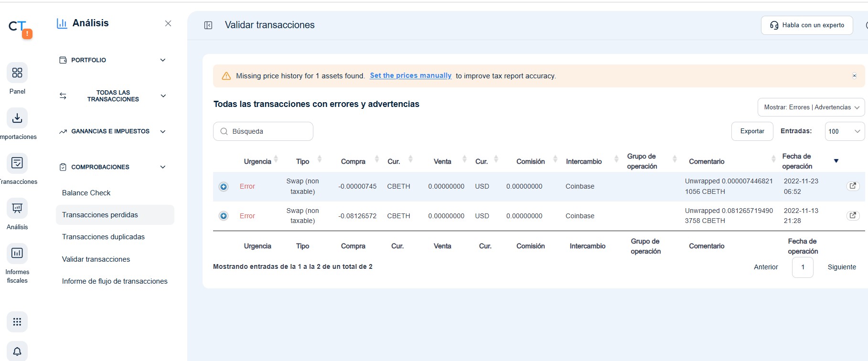Open Informe de flujo de transacciones
The height and width of the screenshot is (361, 868).
(115, 281)
